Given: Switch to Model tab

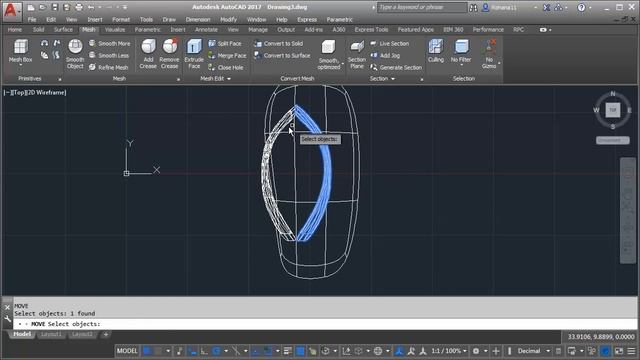Looking at the screenshot, I should tap(22, 334).
